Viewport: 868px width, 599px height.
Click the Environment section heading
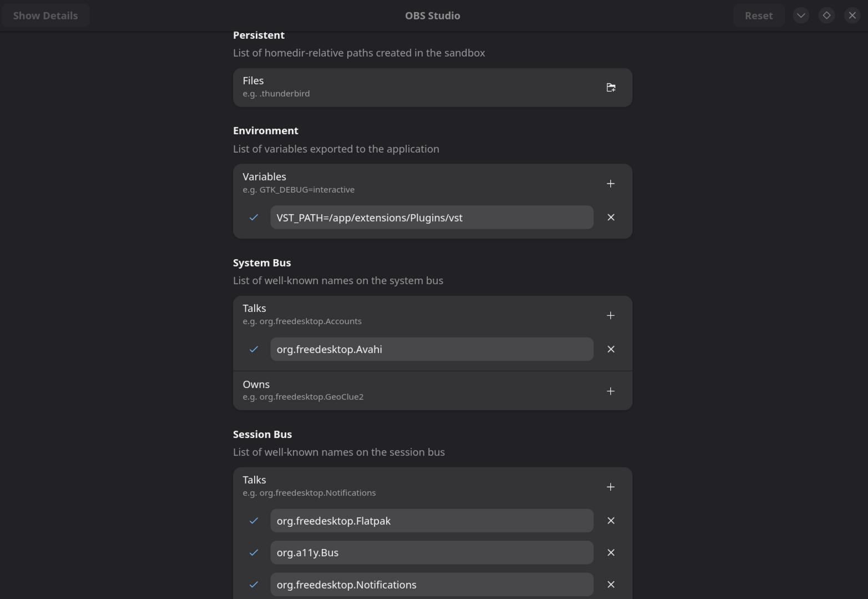(266, 130)
